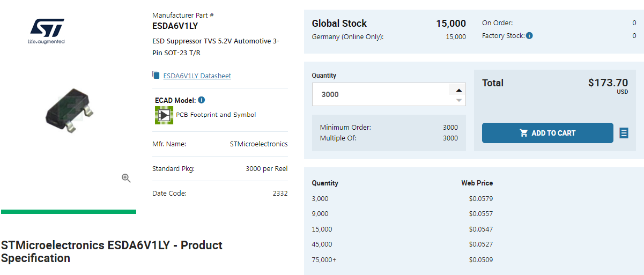Click the $0.0557 web price
Screen dimensions: 644x275
pyautogui.click(x=481, y=214)
